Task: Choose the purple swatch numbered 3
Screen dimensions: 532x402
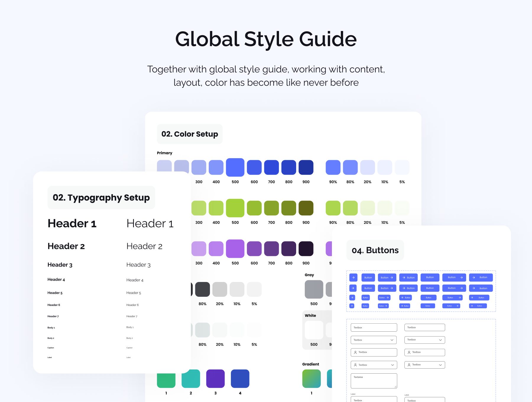Action: pyautogui.click(x=215, y=379)
